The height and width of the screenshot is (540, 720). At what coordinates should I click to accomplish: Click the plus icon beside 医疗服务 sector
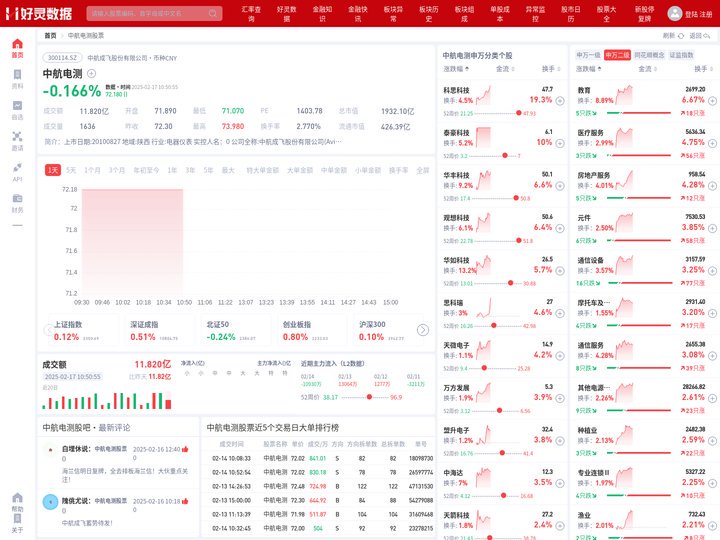coord(712,143)
